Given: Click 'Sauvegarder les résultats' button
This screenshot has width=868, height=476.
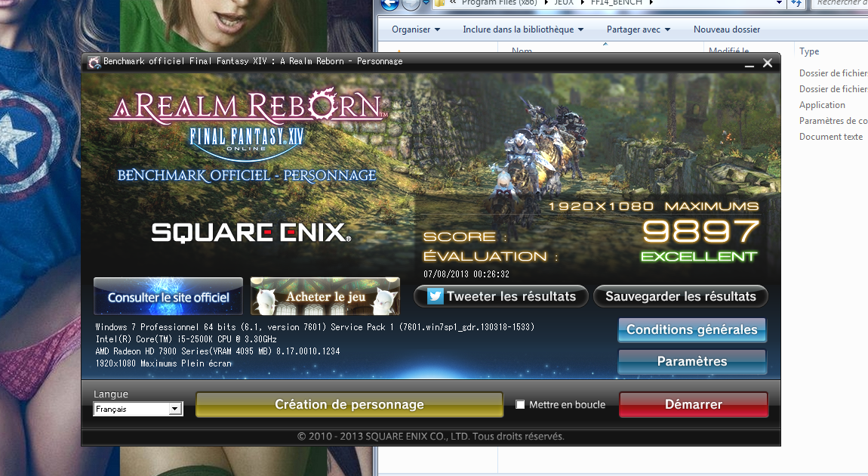Looking at the screenshot, I should tap(680, 296).
